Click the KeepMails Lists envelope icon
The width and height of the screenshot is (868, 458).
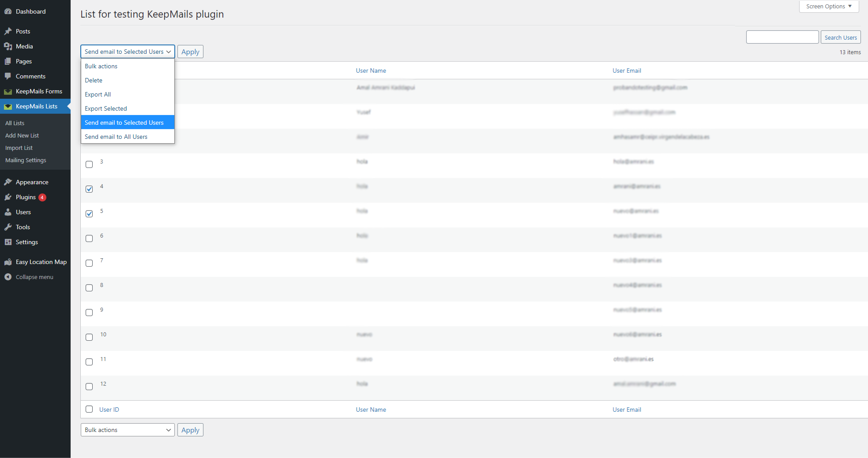point(8,107)
